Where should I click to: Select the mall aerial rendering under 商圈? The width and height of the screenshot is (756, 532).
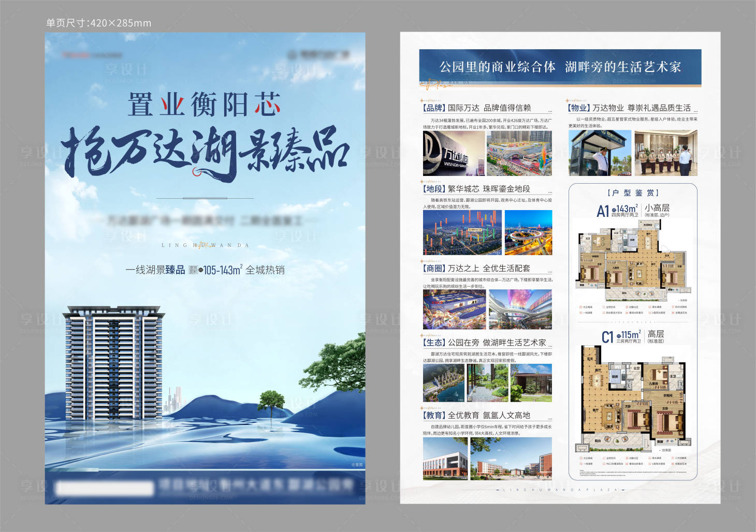(x=454, y=309)
